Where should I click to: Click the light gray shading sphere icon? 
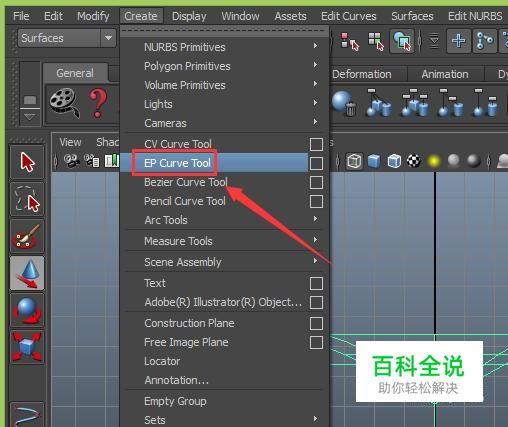[454, 161]
